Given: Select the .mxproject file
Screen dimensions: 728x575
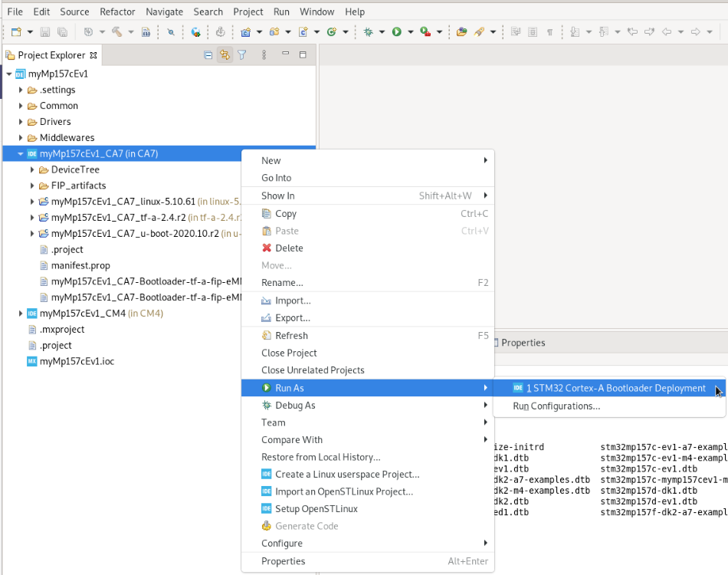Looking at the screenshot, I should 62,330.
